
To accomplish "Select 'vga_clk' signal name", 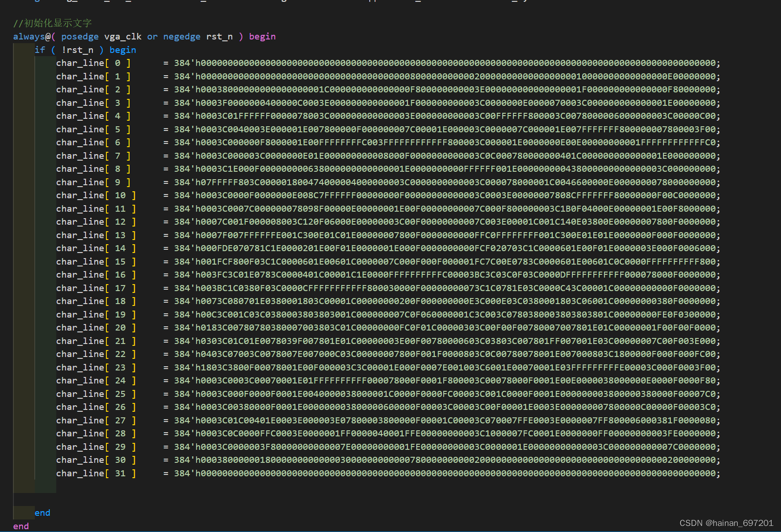I will click(123, 37).
